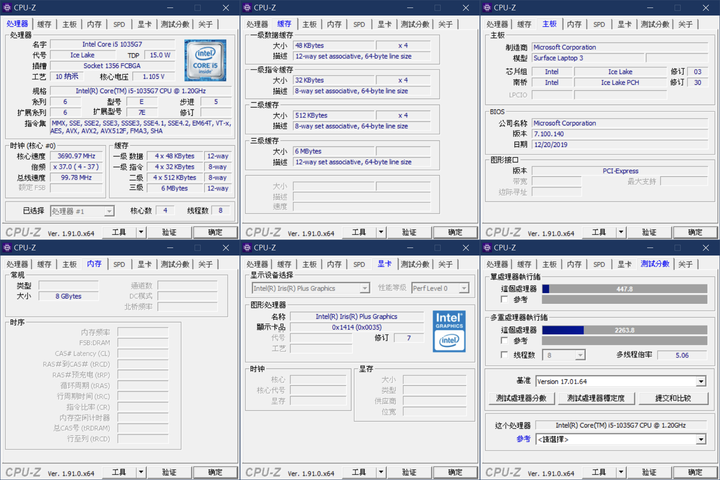Select 測試分數 tab in the processor window
This screenshot has height=480, width=720.
click(175, 24)
